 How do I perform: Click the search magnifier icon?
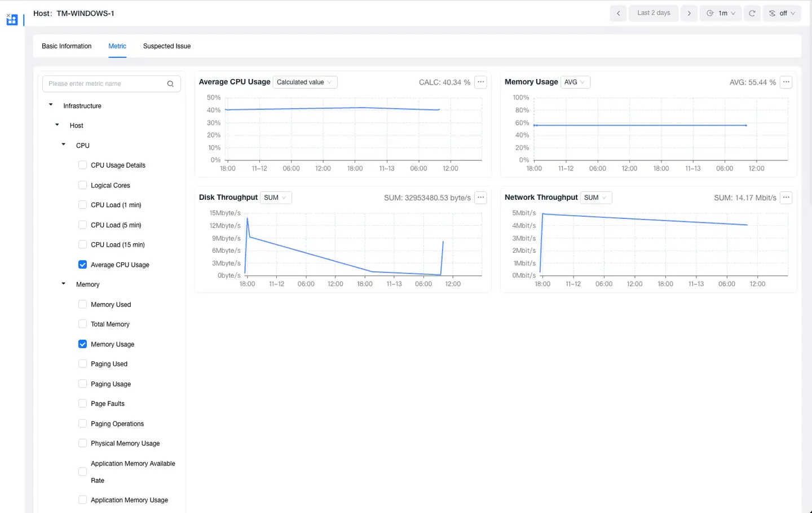click(x=170, y=84)
